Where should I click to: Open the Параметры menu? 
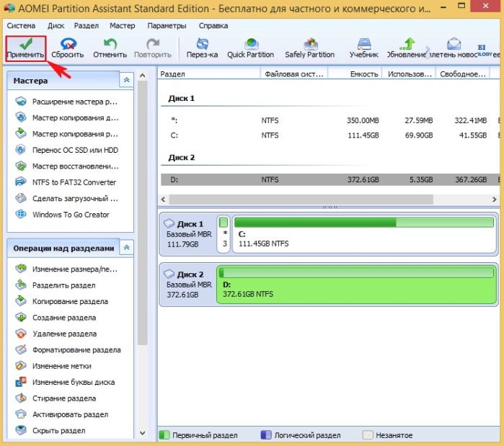[x=167, y=26]
